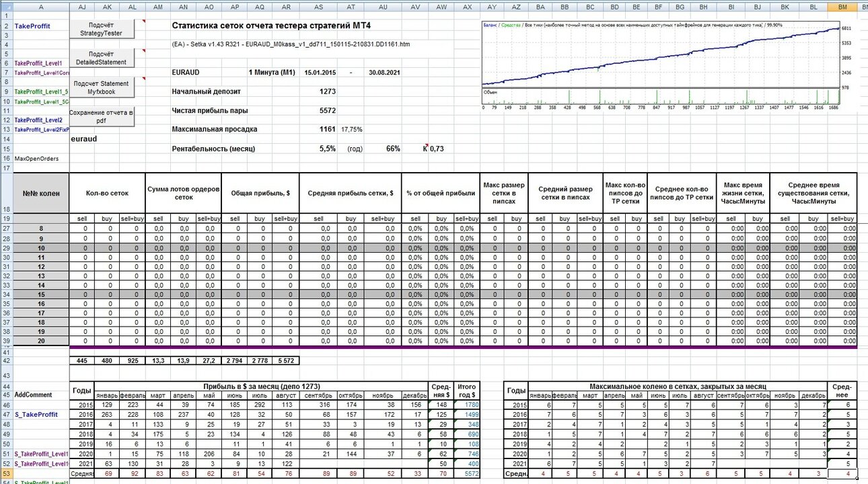
Task: Select the max drawdown value 1161
Action: (328, 129)
